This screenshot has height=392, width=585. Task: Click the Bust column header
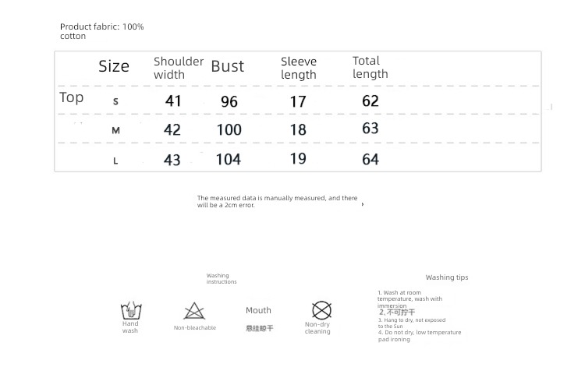[228, 66]
